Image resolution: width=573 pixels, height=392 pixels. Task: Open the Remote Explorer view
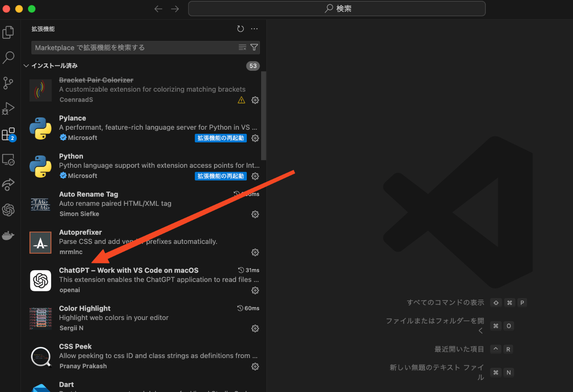8,160
